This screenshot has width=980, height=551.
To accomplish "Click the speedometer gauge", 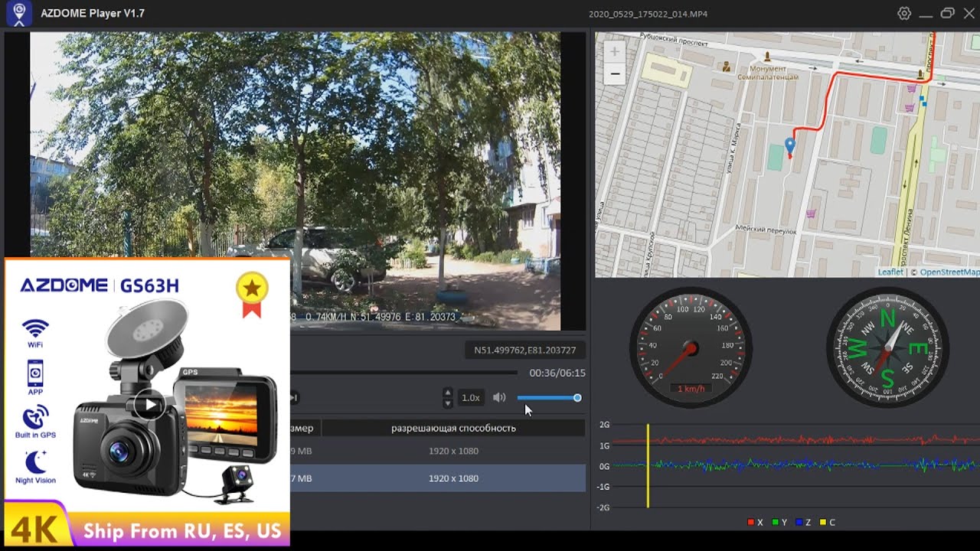I will pos(691,348).
